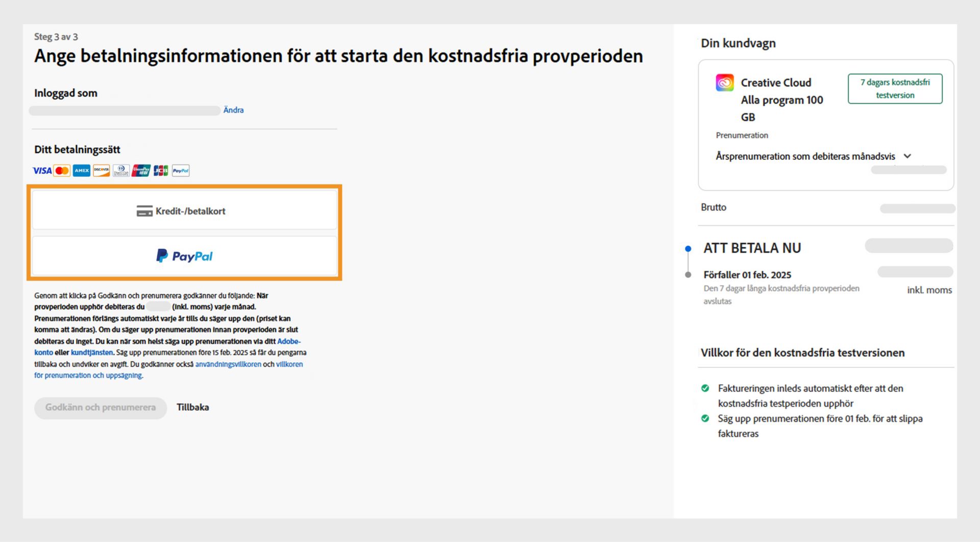Click the inkl. moms text

pos(929,290)
